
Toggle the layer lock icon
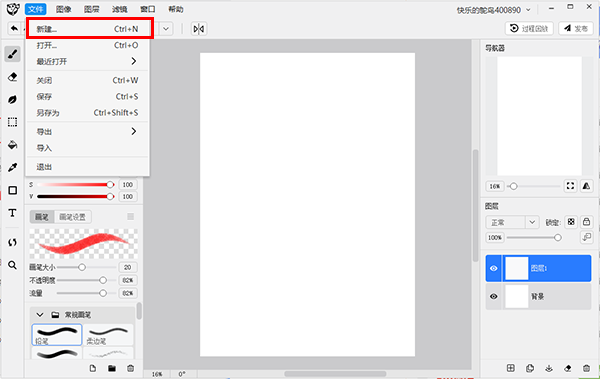[586, 222]
